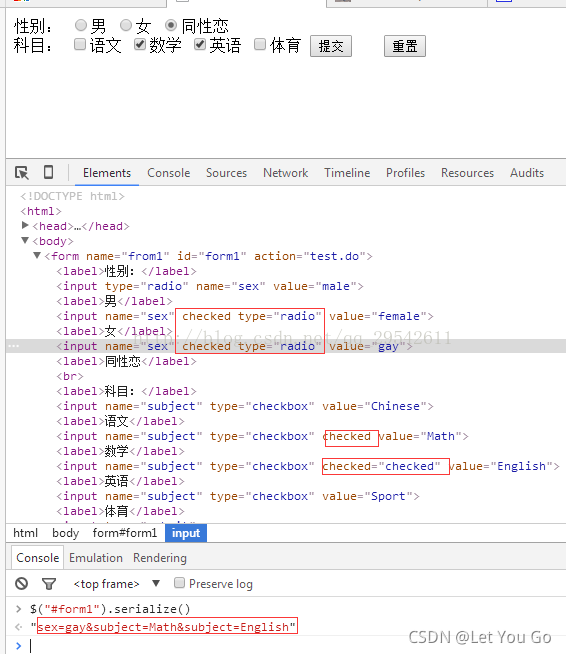Select the 同性恋 radio button

[171, 25]
